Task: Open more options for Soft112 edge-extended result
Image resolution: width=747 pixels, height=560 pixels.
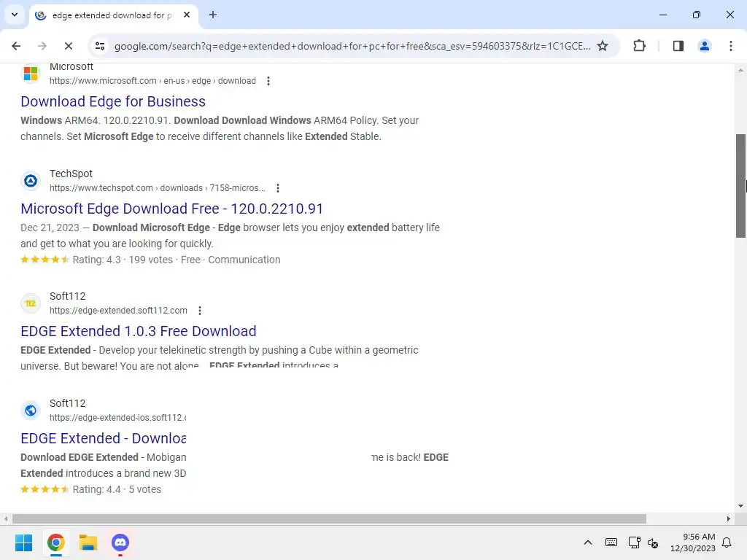Action: point(200,311)
